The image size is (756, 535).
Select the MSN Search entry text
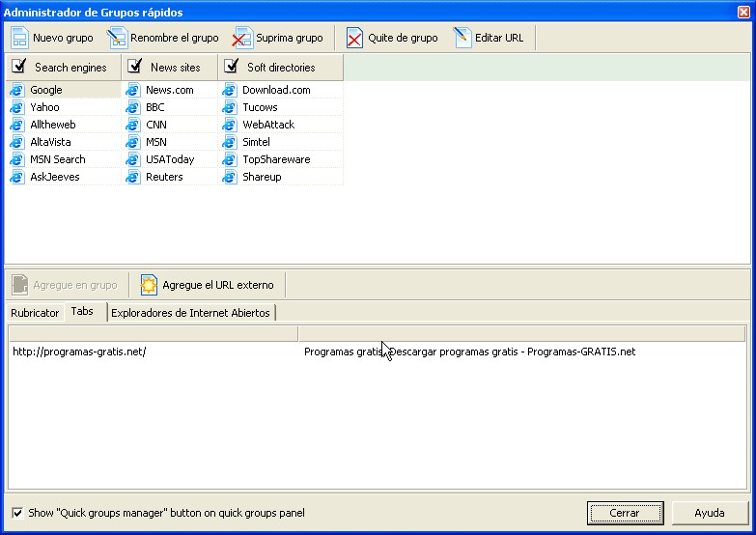coord(57,159)
